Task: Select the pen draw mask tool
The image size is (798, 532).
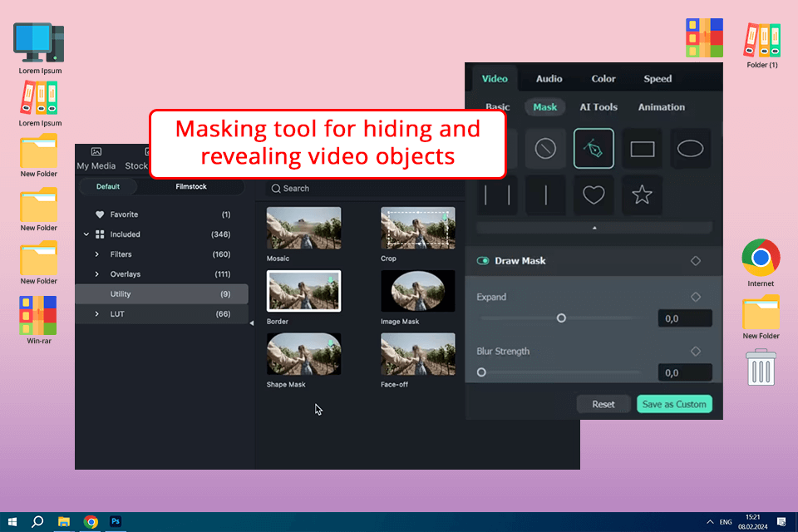Action: point(594,149)
